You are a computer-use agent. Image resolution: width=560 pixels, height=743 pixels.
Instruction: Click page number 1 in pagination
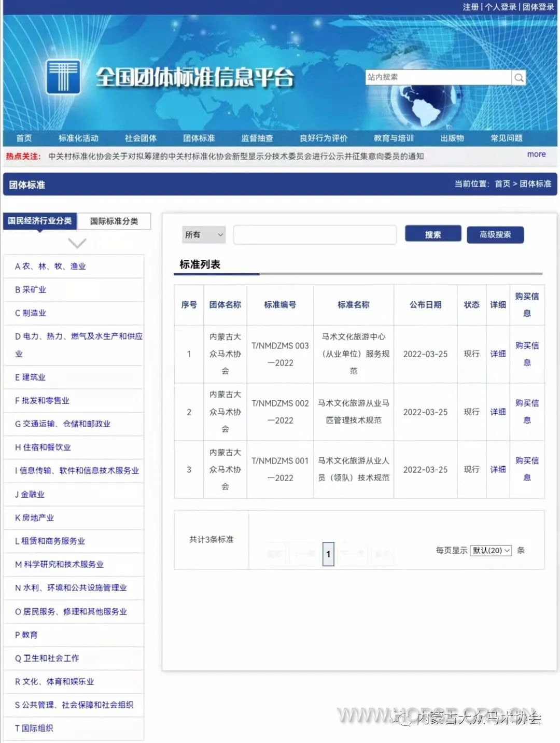328,554
